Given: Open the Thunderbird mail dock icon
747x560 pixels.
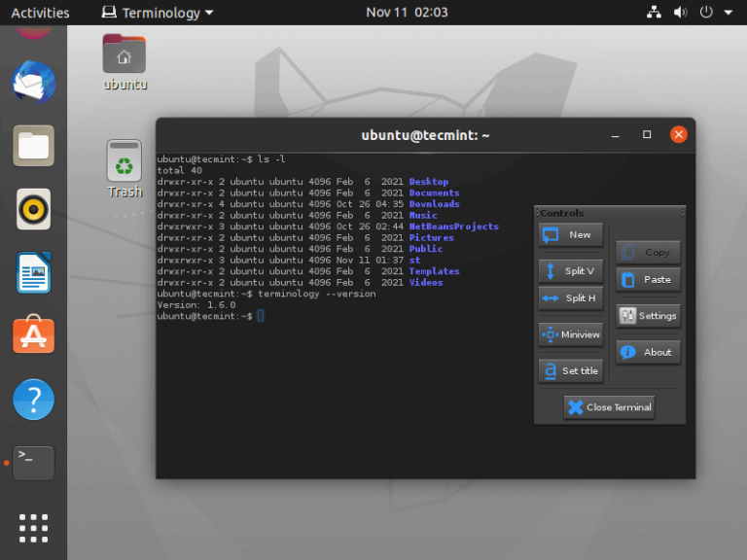Looking at the screenshot, I should (33, 82).
